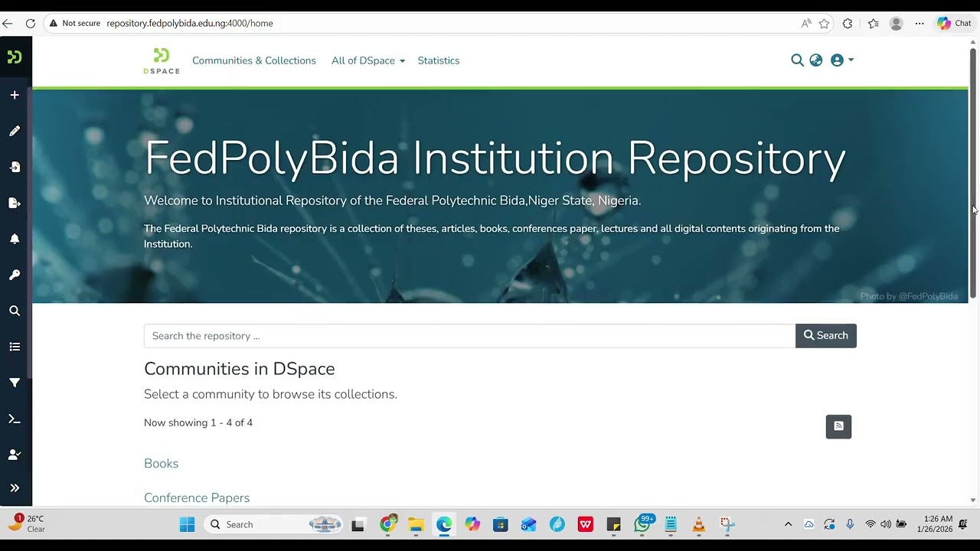Open the Conference Papers community link

point(197,498)
